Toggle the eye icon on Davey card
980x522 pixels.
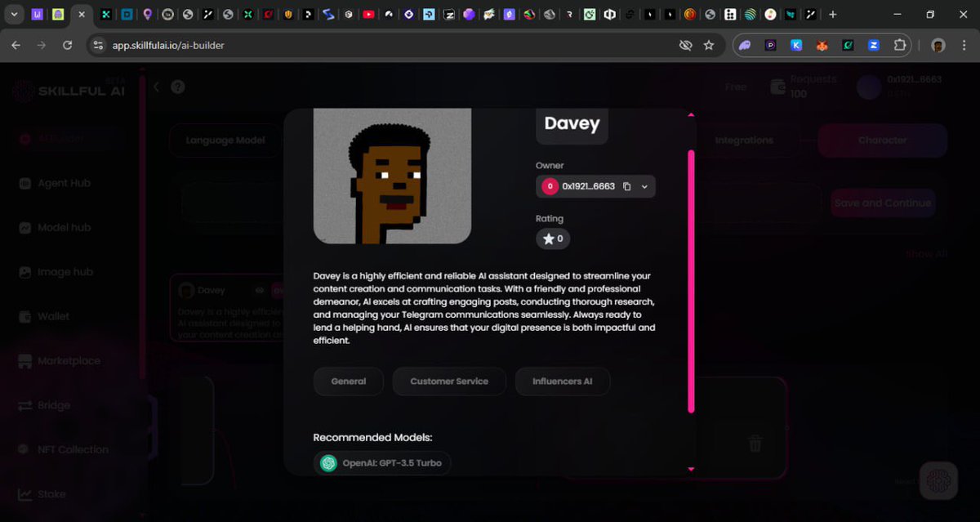click(260, 290)
